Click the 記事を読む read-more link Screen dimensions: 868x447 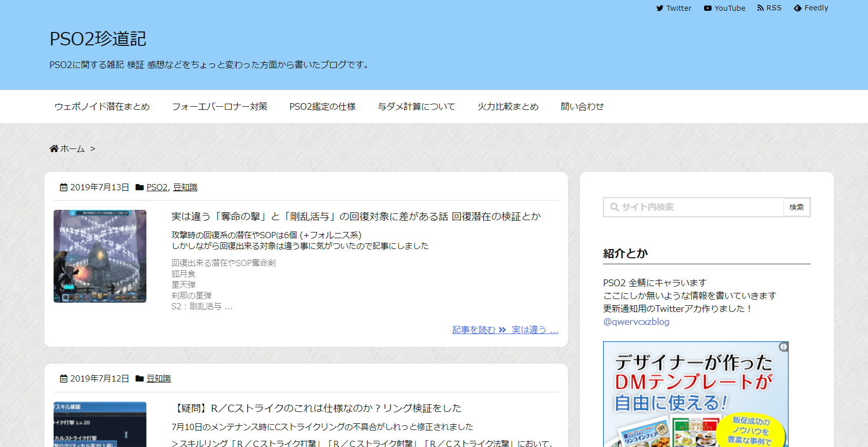point(505,329)
